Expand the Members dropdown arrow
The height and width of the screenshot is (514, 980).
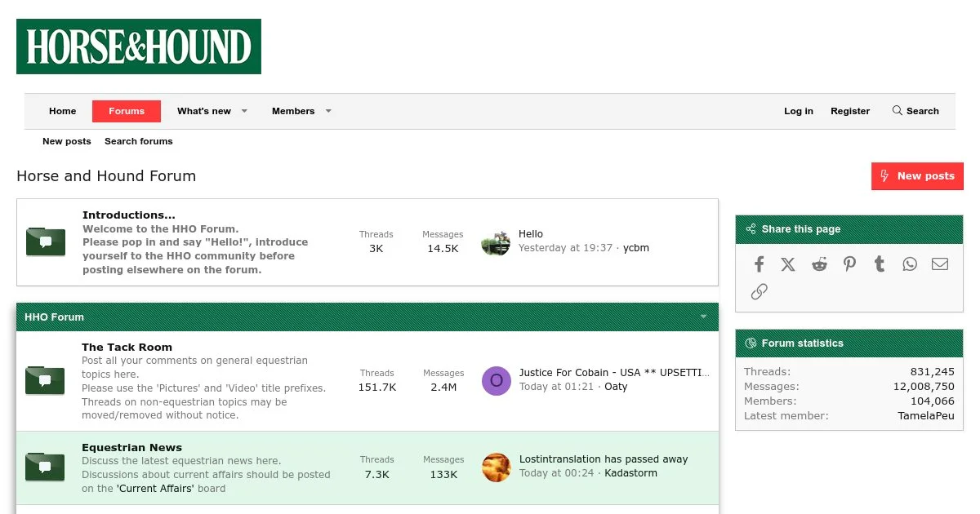tap(328, 111)
